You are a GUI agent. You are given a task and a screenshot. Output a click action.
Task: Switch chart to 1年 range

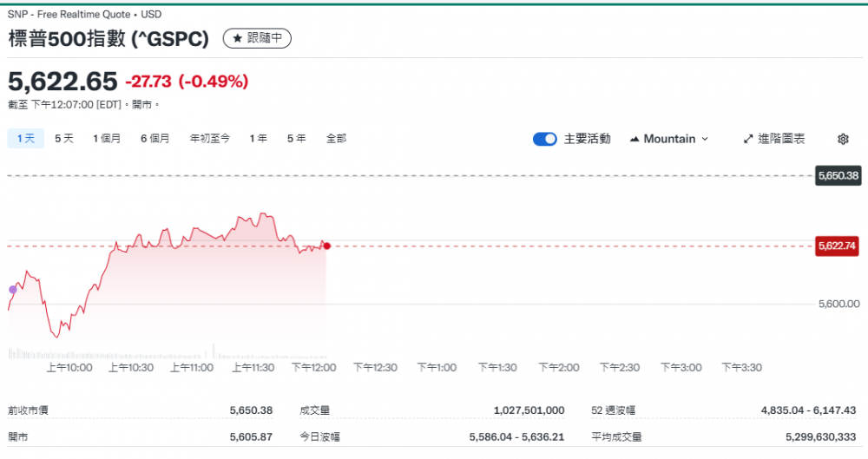point(258,138)
